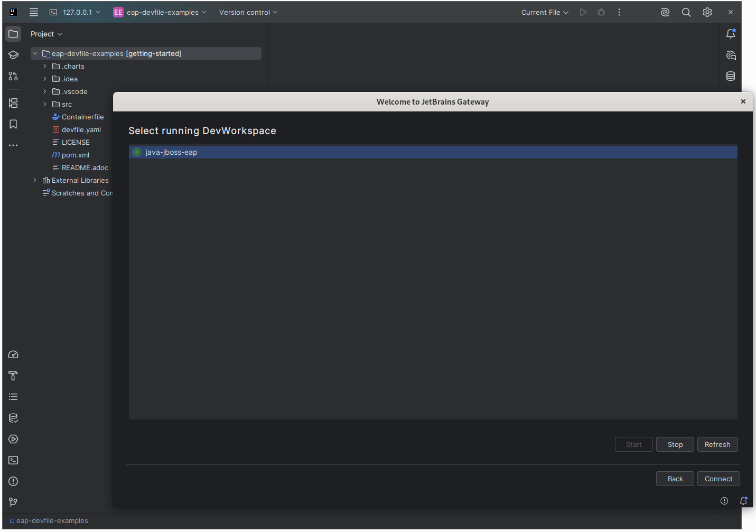Open Search Everywhere magnifier
This screenshot has width=756, height=532.
[686, 12]
